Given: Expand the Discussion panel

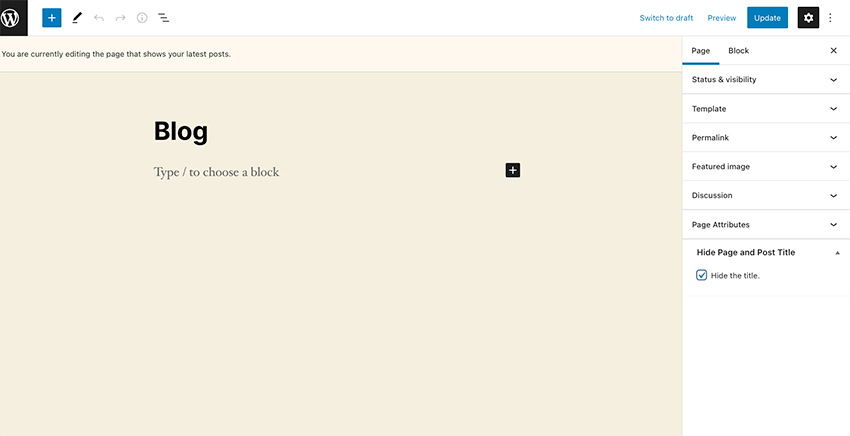Looking at the screenshot, I should (x=766, y=195).
